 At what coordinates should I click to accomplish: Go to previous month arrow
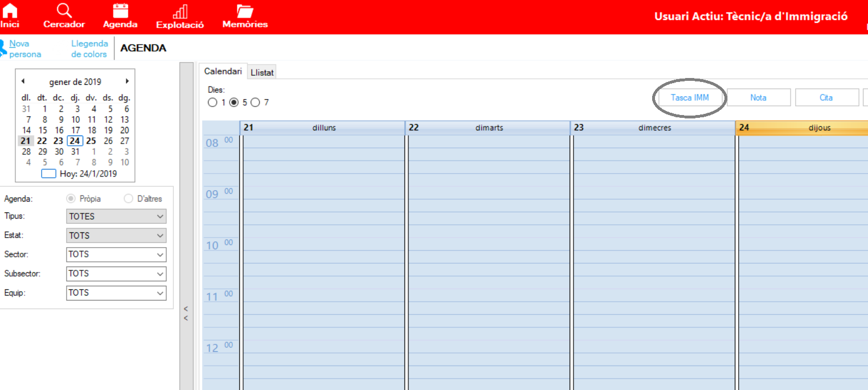(x=23, y=81)
